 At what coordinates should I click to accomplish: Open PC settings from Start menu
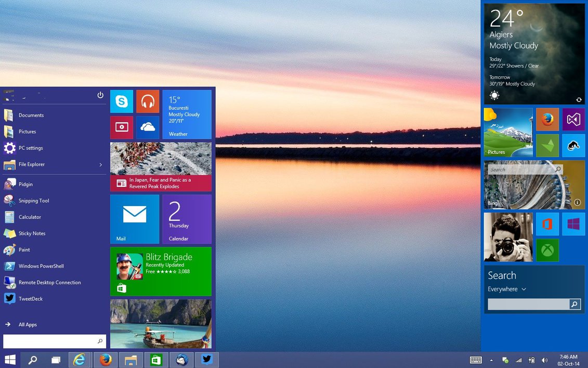[x=31, y=148]
